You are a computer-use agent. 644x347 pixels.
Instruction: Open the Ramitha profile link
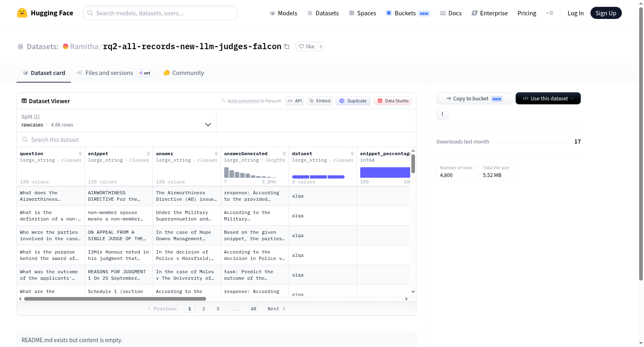click(84, 46)
